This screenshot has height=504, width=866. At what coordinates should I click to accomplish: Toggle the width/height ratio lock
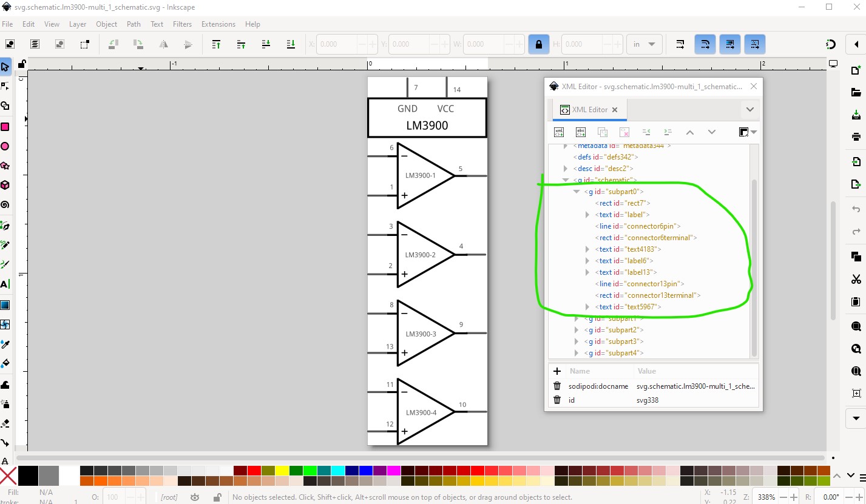point(538,44)
